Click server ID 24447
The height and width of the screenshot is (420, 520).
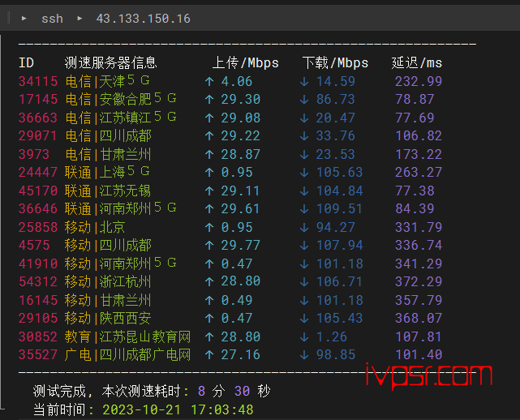tap(38, 172)
